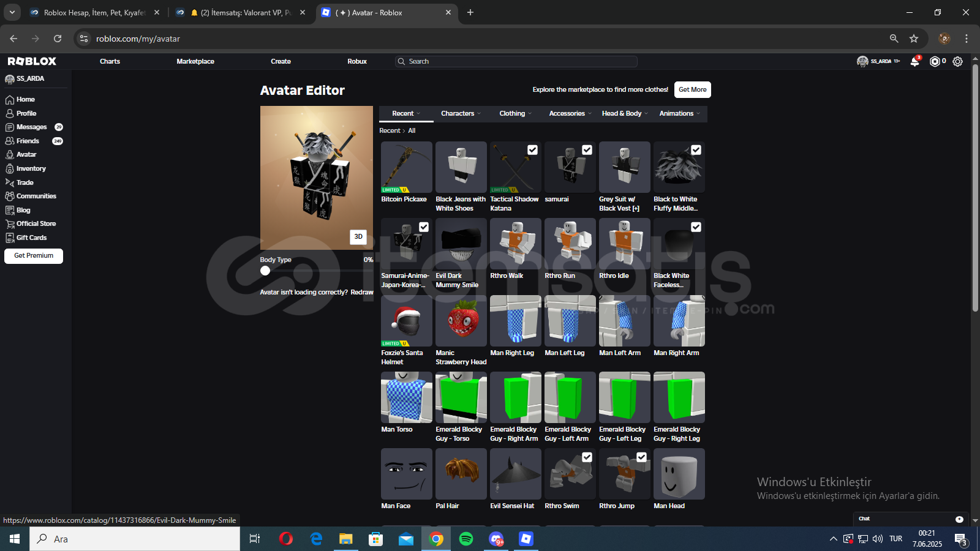Open Create in top navigation
980x551 pixels.
coord(281,61)
